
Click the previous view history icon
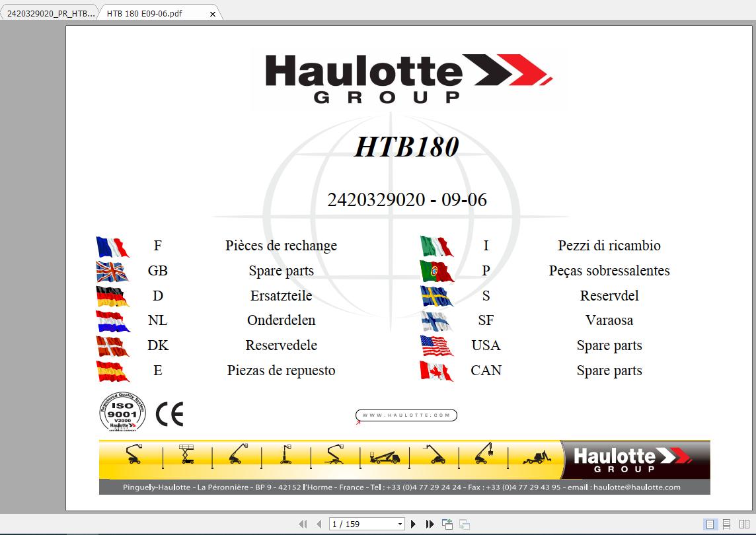(448, 523)
